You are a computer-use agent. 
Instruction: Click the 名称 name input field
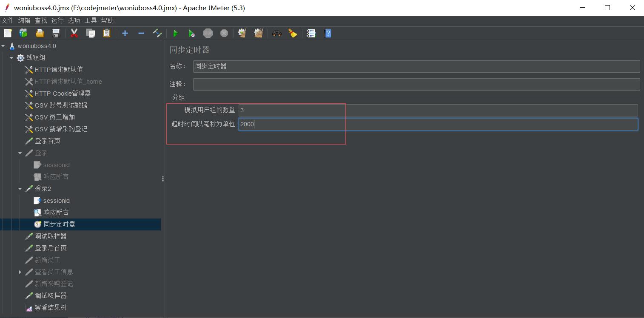click(416, 66)
